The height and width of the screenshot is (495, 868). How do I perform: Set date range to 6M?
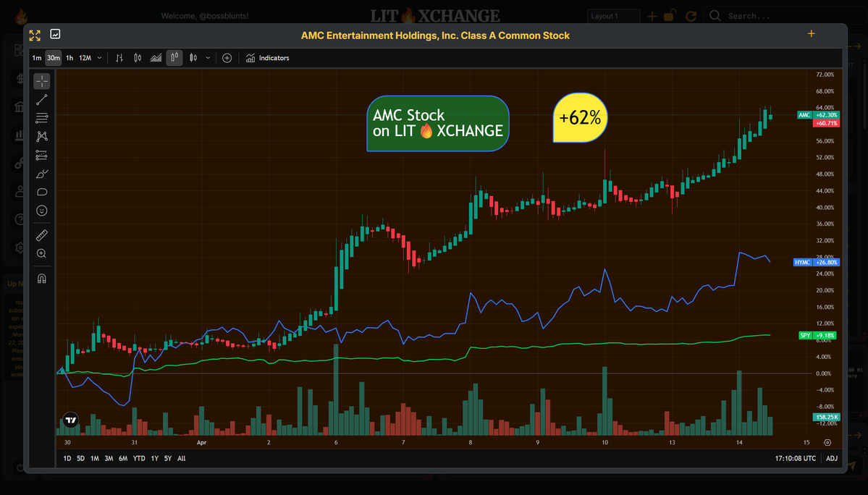click(x=123, y=458)
